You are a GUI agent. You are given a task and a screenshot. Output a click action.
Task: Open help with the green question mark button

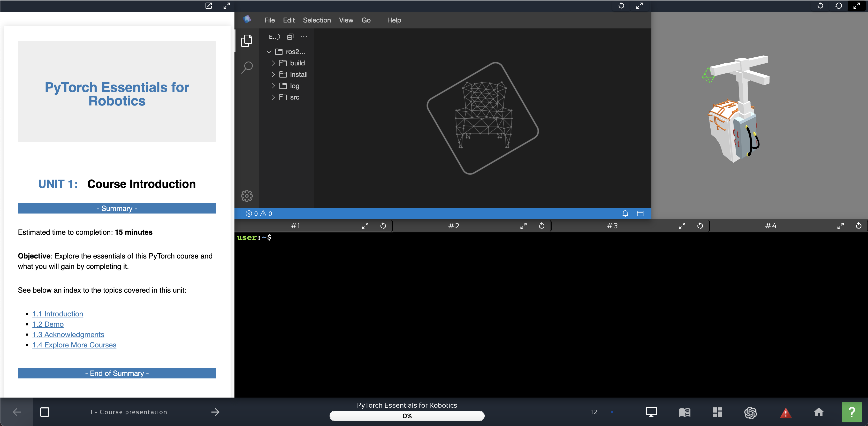(x=852, y=412)
